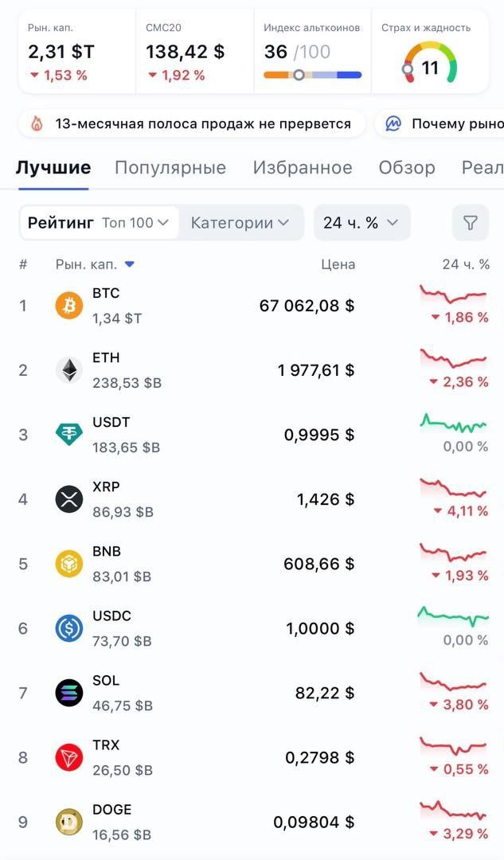
Task: Expand the Категории dropdown
Action: click(x=240, y=223)
